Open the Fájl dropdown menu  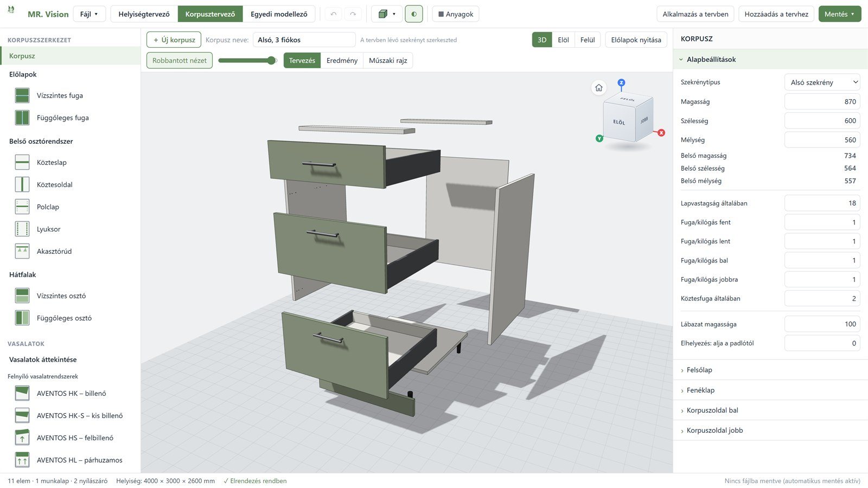coord(89,14)
